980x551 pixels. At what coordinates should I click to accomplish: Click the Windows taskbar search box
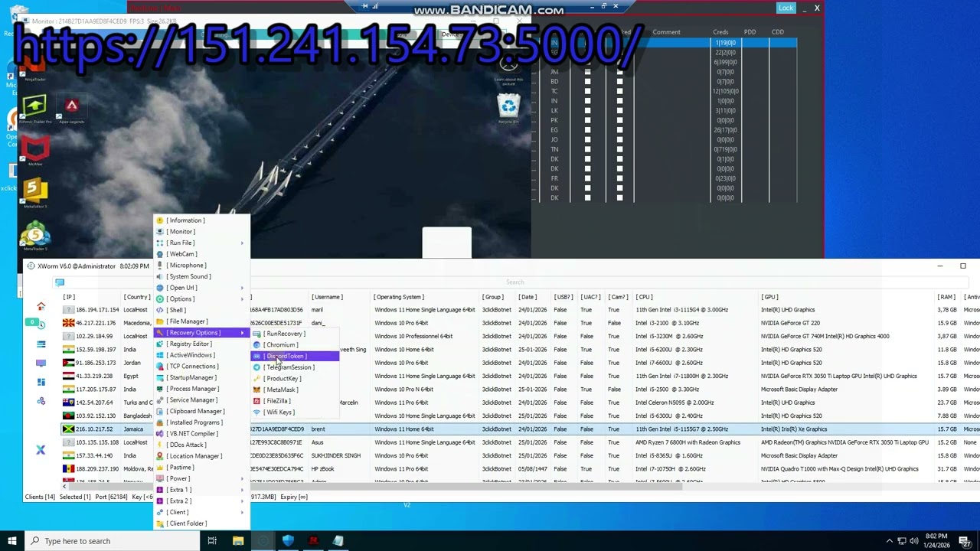(114, 541)
